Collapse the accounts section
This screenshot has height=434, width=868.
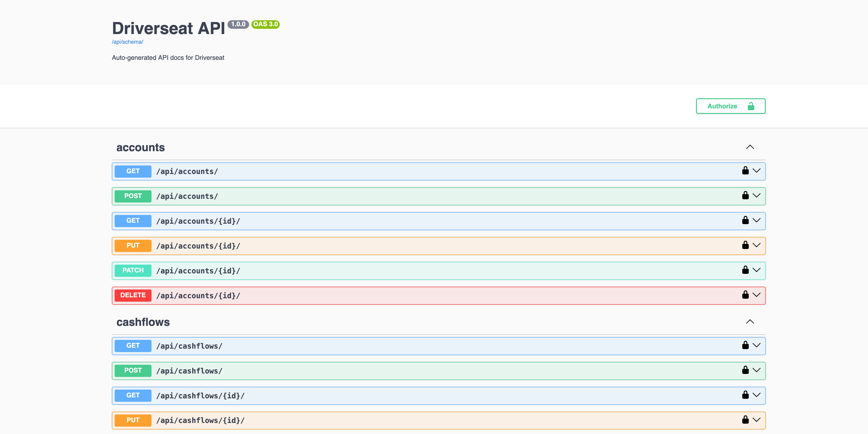click(x=750, y=147)
